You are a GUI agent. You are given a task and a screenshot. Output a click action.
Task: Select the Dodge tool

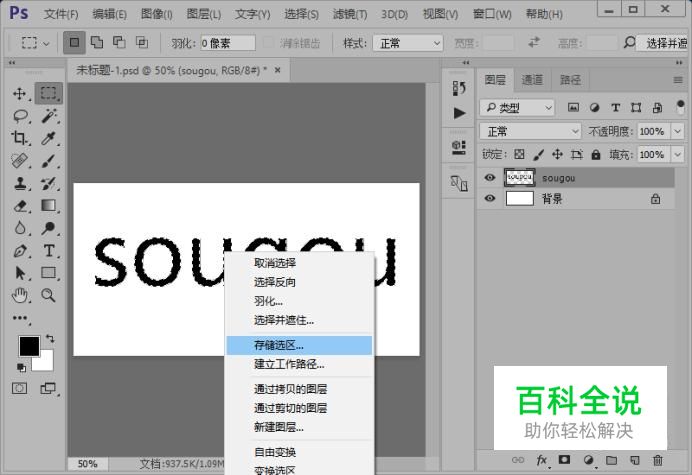49,228
